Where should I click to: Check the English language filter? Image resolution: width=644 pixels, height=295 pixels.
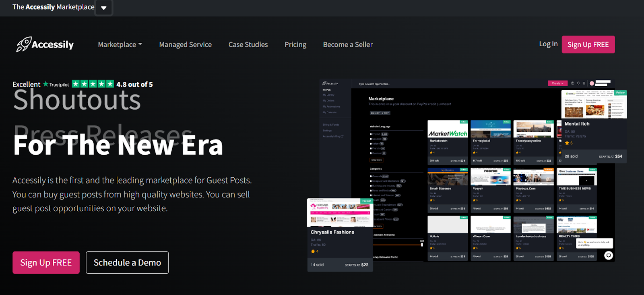[371, 134]
